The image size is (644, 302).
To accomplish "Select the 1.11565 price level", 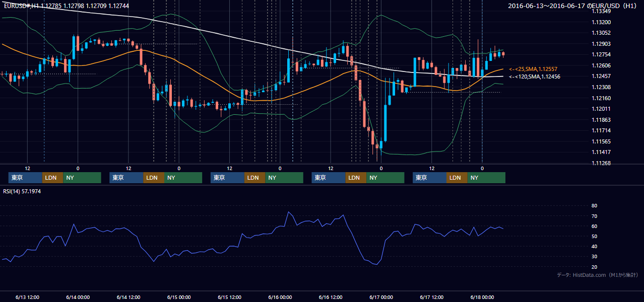I will click(601, 141).
